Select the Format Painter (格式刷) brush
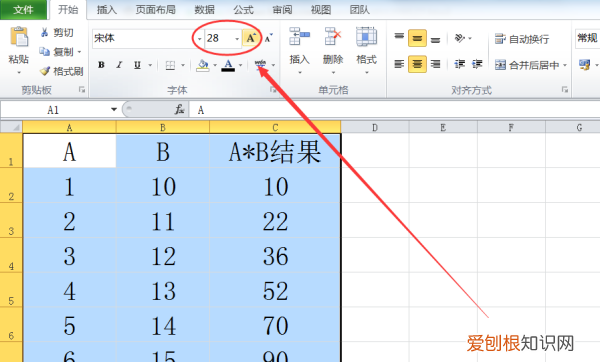The width and height of the screenshot is (600, 362). click(45, 71)
